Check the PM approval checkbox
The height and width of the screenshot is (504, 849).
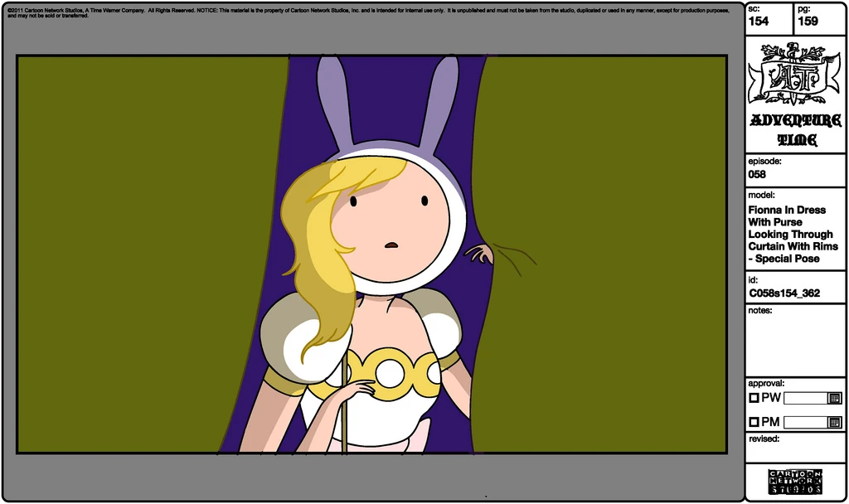click(x=754, y=422)
